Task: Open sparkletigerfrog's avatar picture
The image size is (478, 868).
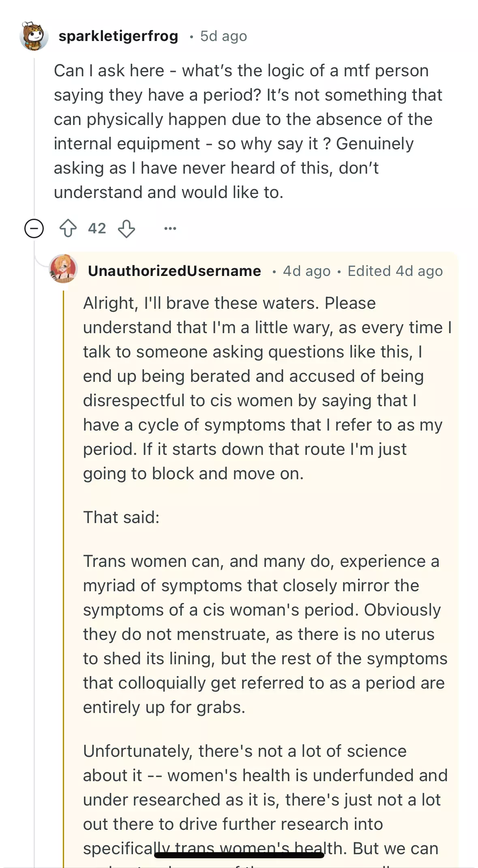Action: coord(34,36)
